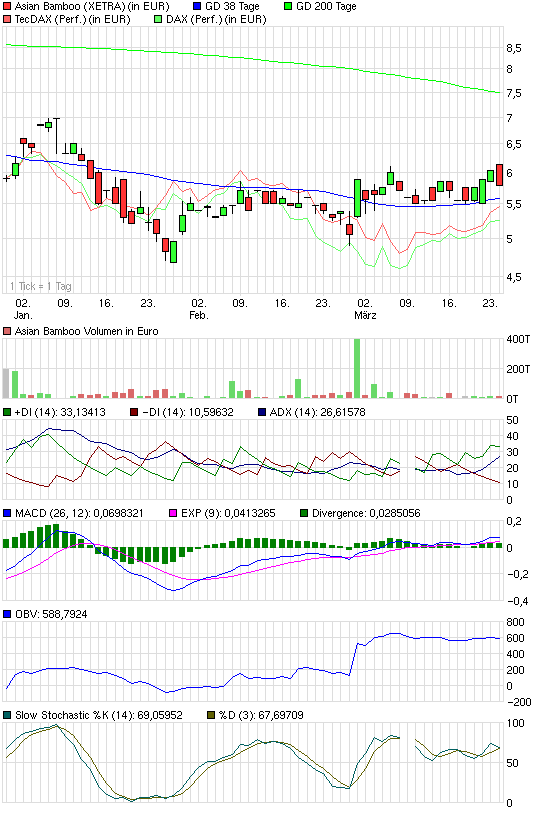Image resolution: width=545 pixels, height=824 pixels.
Task: Click the 6,5 price axis label
Action: tap(514, 145)
